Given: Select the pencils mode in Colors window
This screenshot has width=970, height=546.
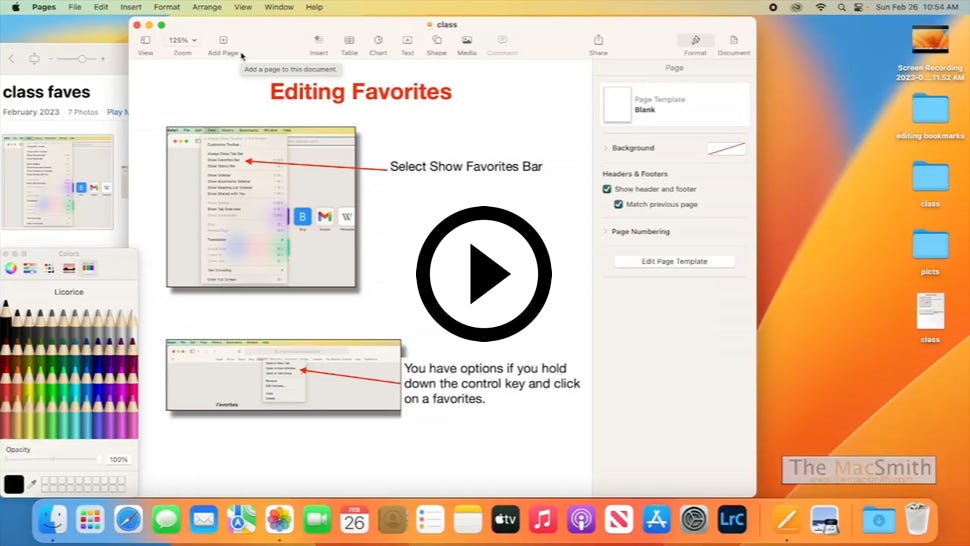Looking at the screenshot, I should (x=88, y=268).
